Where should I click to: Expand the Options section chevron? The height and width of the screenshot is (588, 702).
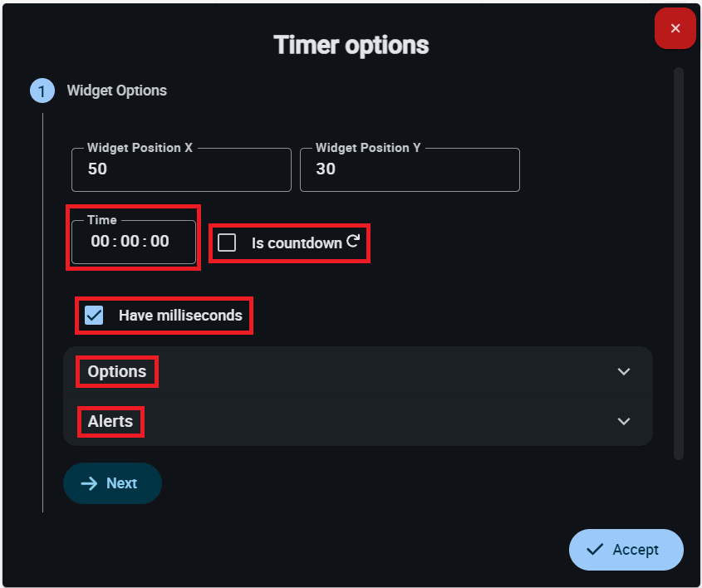pyautogui.click(x=624, y=371)
